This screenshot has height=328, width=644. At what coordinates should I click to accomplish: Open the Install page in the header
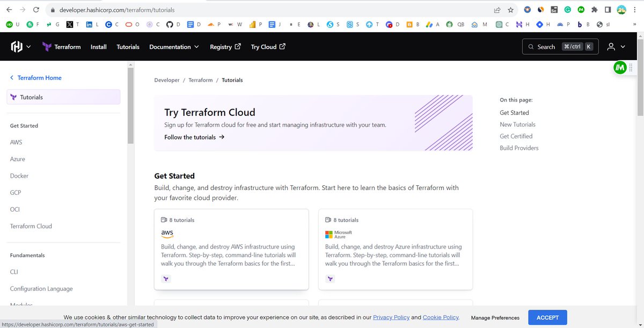[99, 47]
